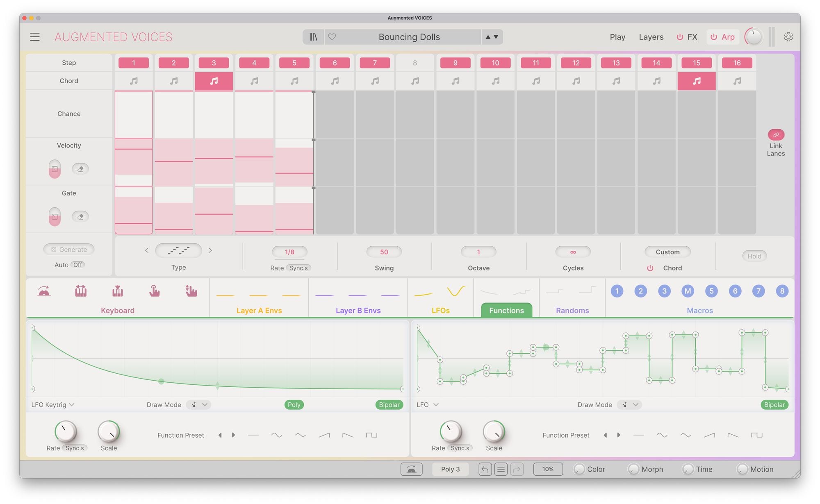
Task: Toggle the FX power switch
Action: pyautogui.click(x=680, y=37)
